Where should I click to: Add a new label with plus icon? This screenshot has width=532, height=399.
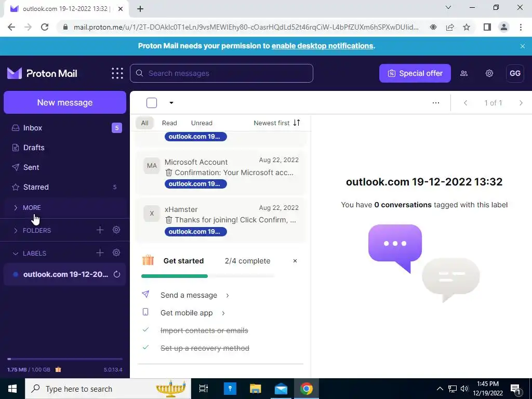pos(100,253)
